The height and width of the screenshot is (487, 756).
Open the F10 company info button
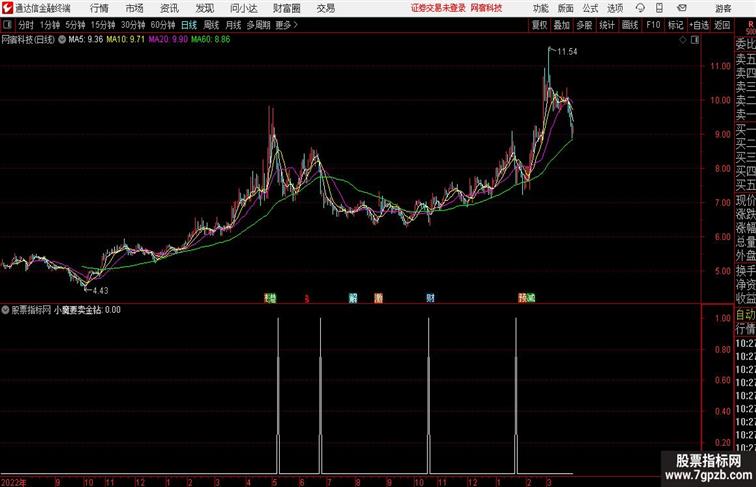coord(653,25)
